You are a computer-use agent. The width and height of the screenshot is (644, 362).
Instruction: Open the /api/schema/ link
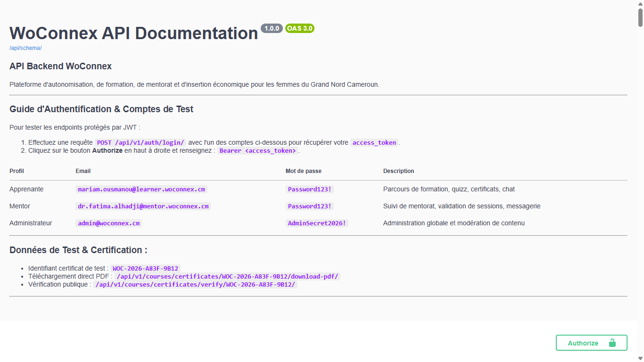coord(25,48)
